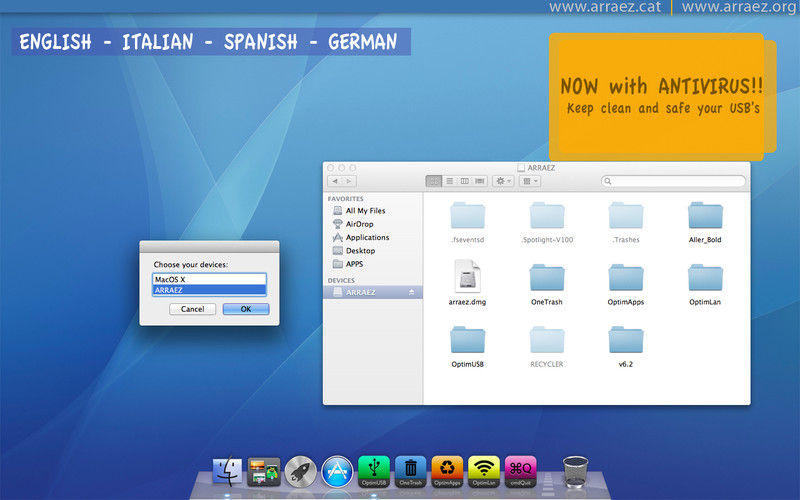The image size is (800, 500).
Task: Eject the ARRAEZ device in sidebar
Action: click(411, 292)
